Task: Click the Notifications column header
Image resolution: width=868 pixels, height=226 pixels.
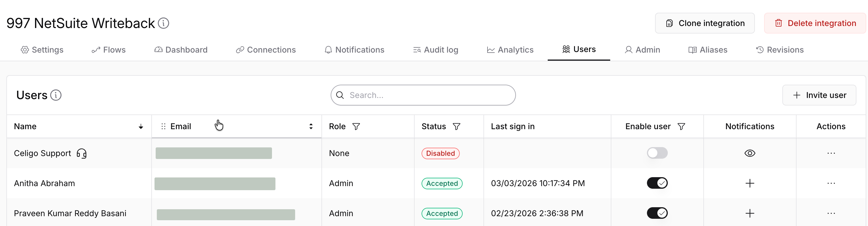Action: (x=750, y=126)
